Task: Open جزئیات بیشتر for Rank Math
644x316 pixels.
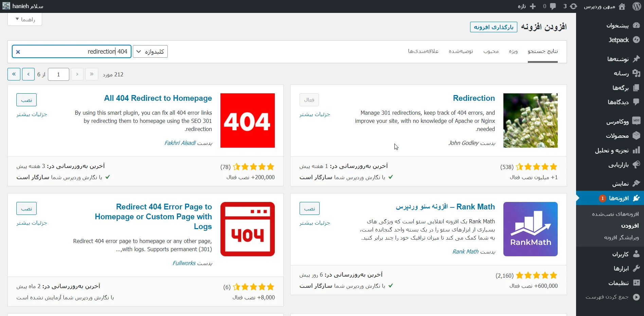Action: pos(315,223)
